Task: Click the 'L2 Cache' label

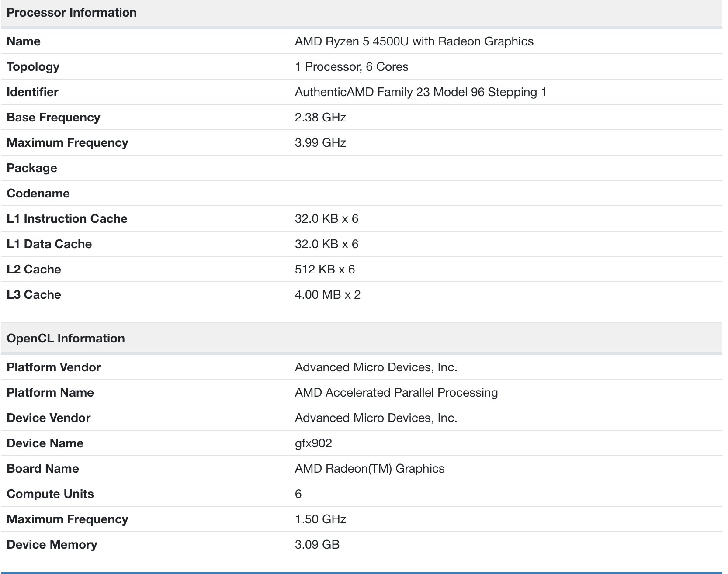Action: pos(34,269)
